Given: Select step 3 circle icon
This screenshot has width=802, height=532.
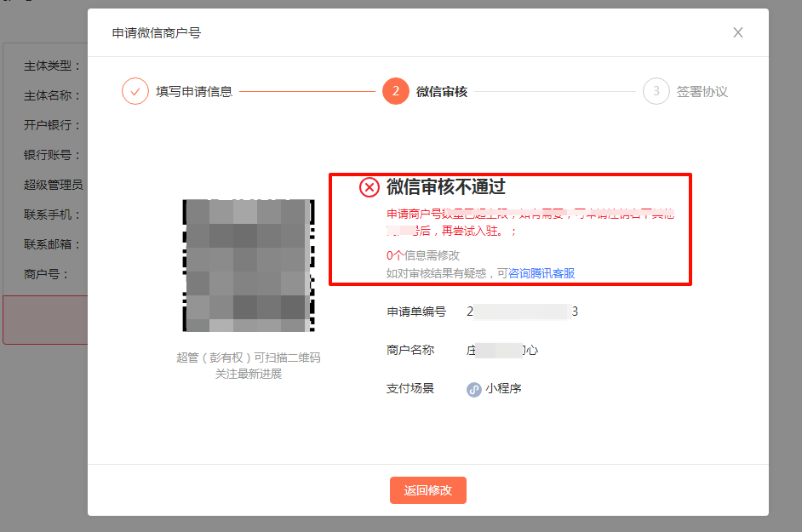Looking at the screenshot, I should (x=656, y=92).
